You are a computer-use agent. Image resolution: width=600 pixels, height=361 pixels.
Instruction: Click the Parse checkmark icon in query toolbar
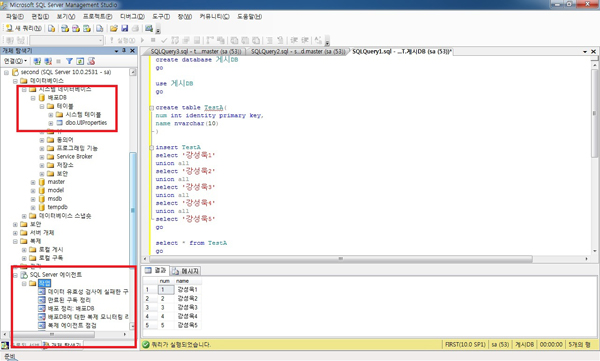coord(164,40)
